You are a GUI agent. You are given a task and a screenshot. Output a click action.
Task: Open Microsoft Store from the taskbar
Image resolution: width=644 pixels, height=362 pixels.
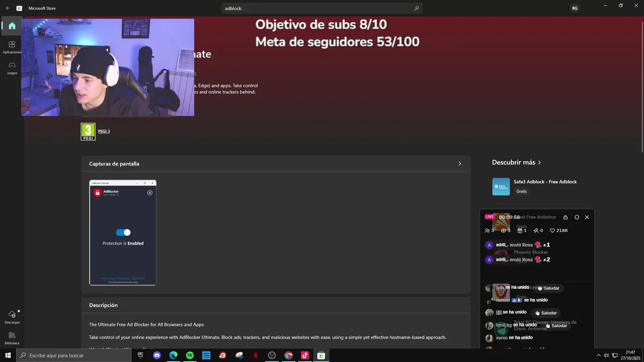321,355
